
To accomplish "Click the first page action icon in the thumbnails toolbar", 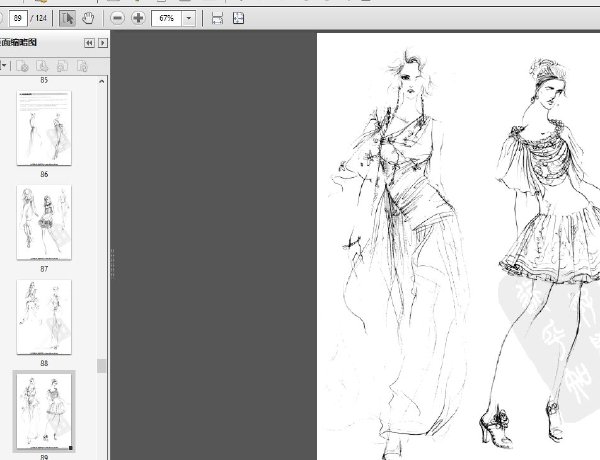I will point(22,66).
